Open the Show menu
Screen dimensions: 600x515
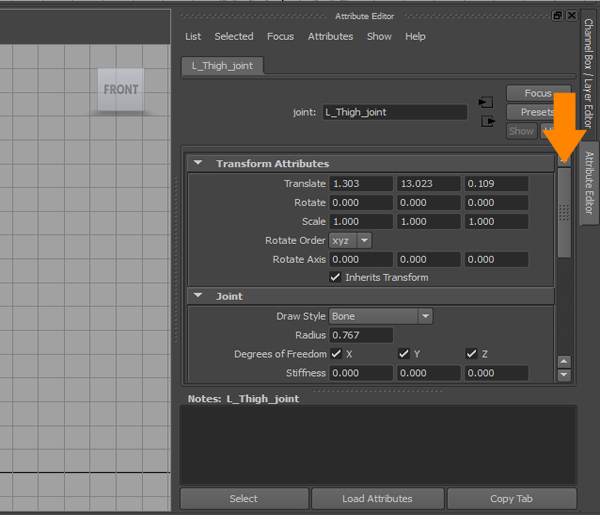(x=379, y=36)
